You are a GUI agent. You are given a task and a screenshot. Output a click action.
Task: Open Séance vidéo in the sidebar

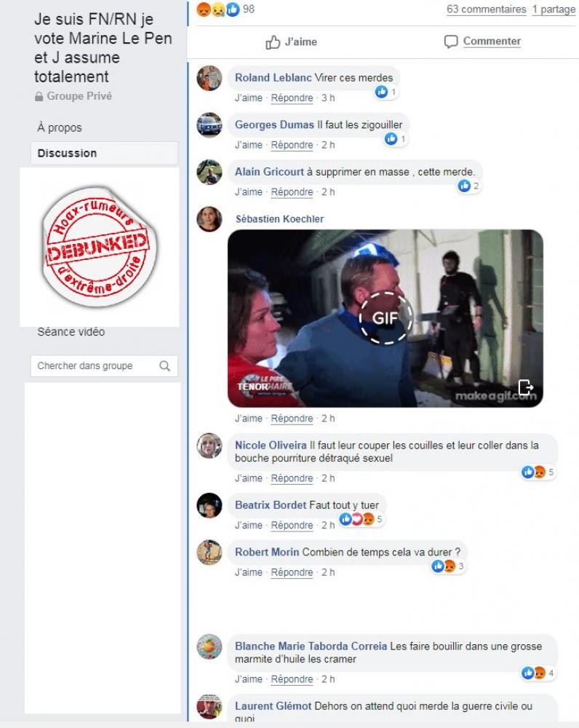(71, 332)
